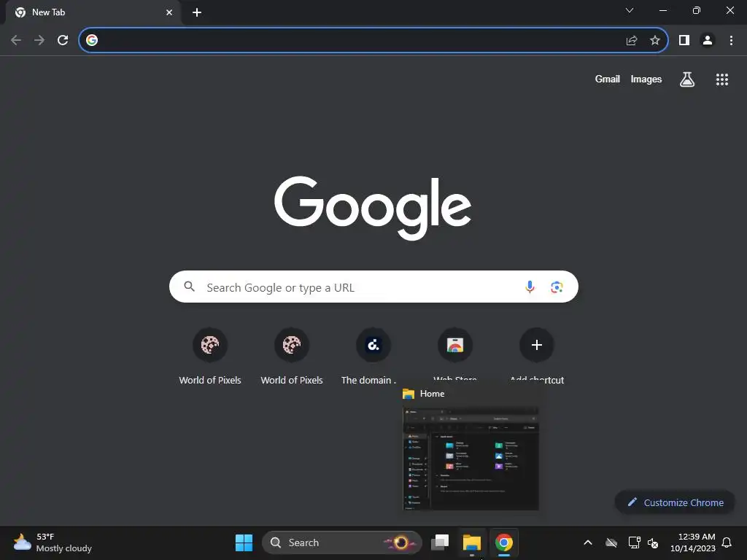
Task: Show hidden system tray icons
Action: click(588, 542)
